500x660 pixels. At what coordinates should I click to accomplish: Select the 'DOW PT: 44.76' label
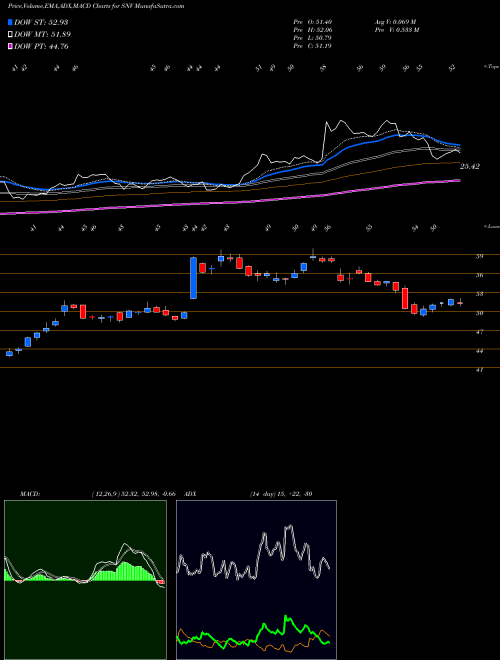[x=41, y=47]
